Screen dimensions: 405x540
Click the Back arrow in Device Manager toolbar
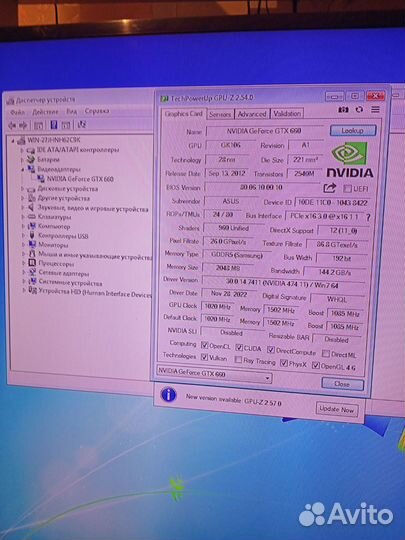[x=12, y=125]
